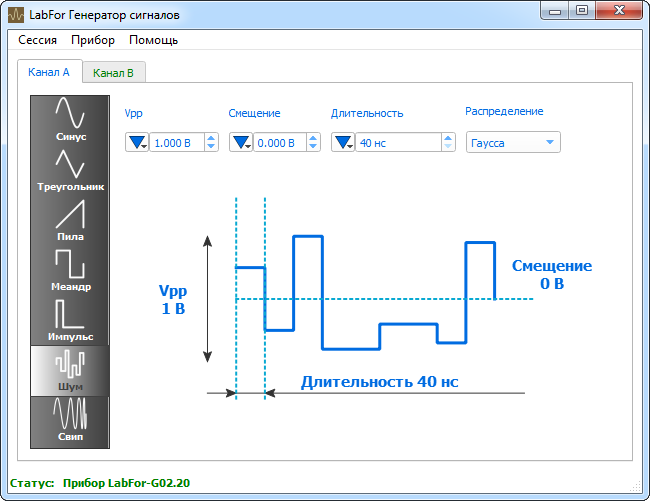Click the Смещение 0 В diagram label
Viewport: 650px width, 501px height.
coord(552,274)
